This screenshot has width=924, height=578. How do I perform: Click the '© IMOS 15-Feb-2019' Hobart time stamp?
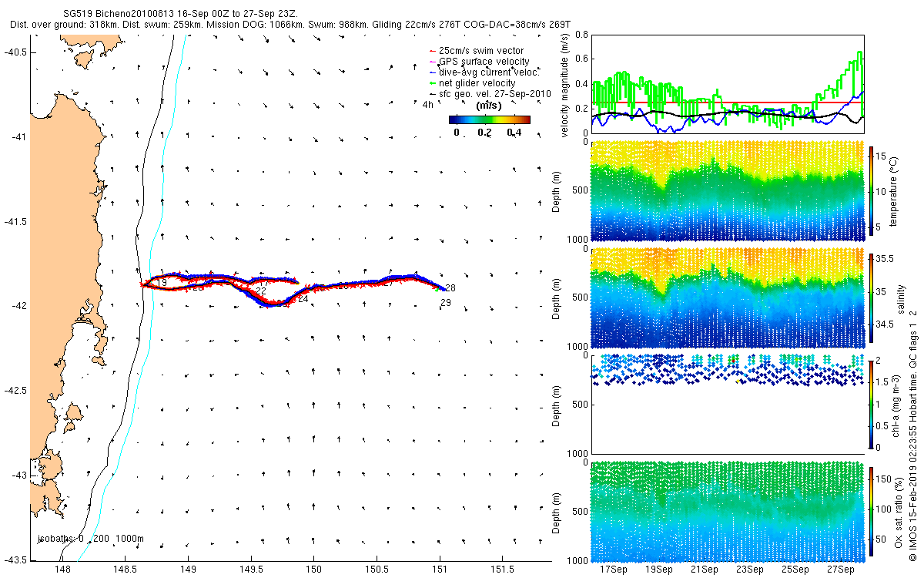[913, 435]
